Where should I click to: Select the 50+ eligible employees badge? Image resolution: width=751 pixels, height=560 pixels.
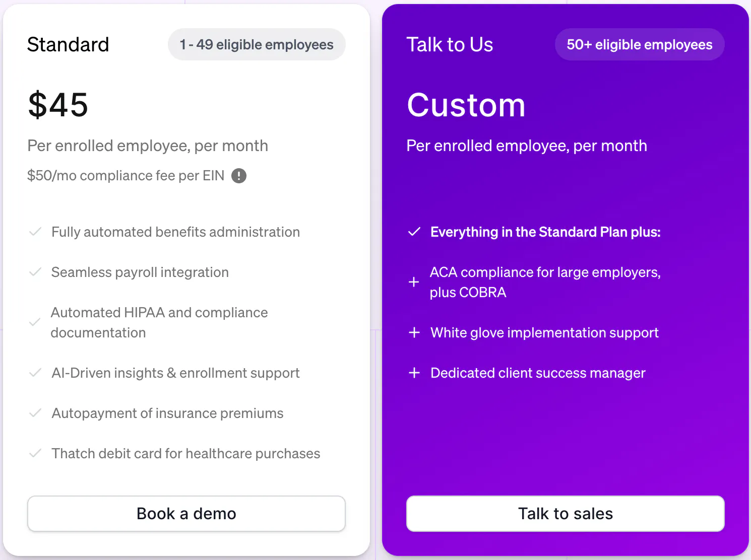coord(639,44)
